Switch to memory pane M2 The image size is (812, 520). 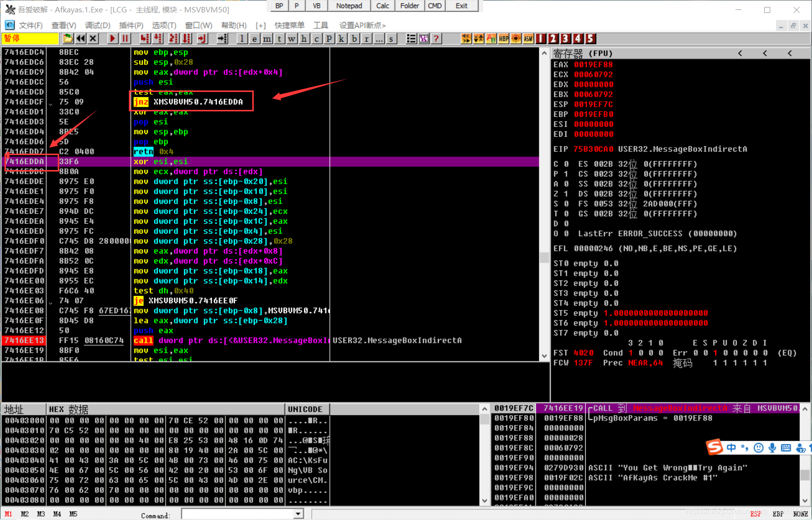click(25, 514)
